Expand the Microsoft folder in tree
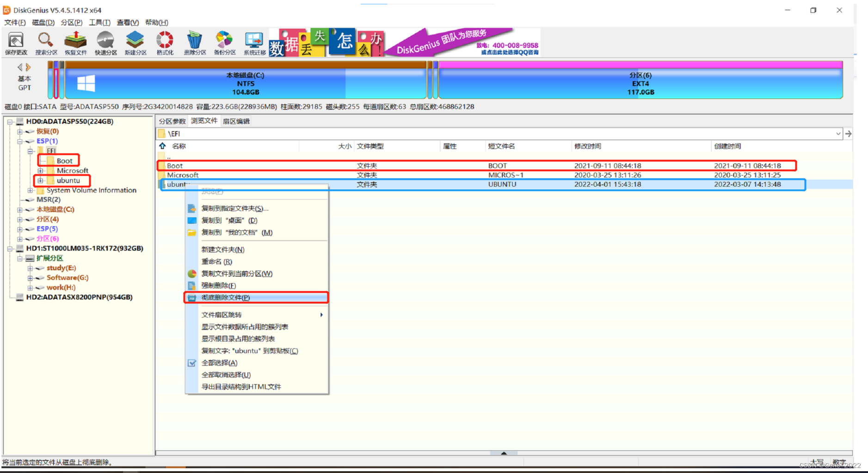 (x=40, y=171)
